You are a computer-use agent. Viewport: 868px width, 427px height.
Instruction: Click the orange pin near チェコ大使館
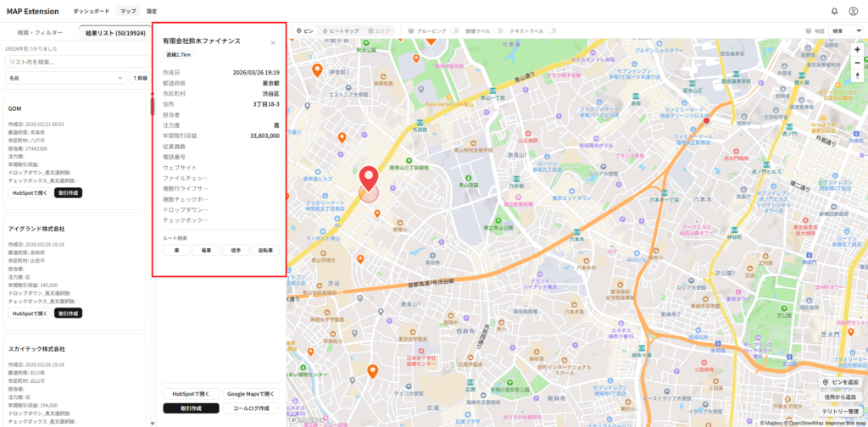coord(373,371)
